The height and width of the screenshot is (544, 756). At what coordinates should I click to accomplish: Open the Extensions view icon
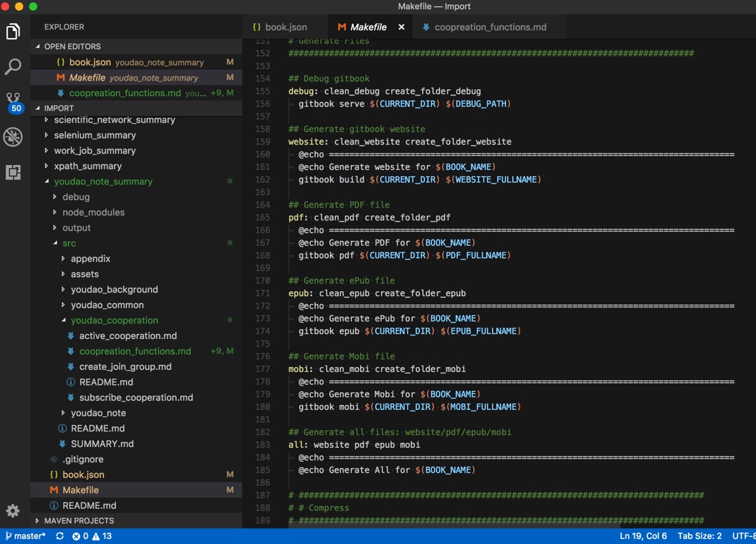[x=13, y=172]
